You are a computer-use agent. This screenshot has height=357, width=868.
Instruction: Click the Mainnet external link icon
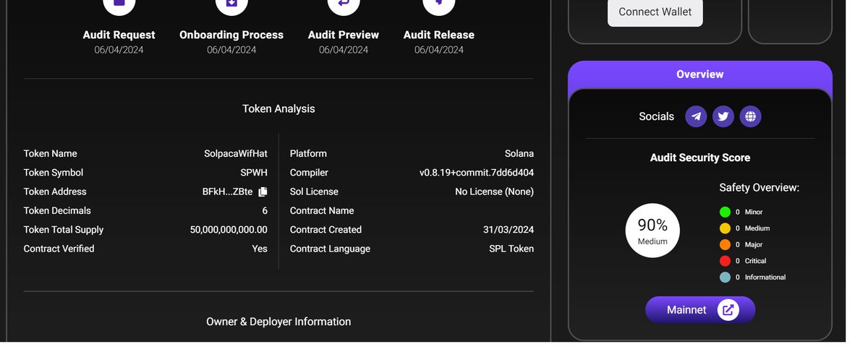(728, 310)
